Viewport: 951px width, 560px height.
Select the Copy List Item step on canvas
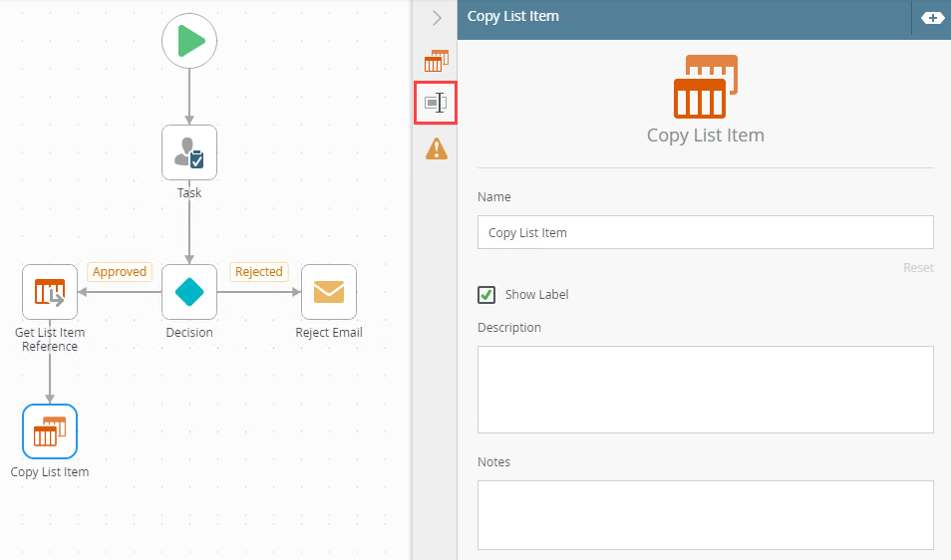50,431
